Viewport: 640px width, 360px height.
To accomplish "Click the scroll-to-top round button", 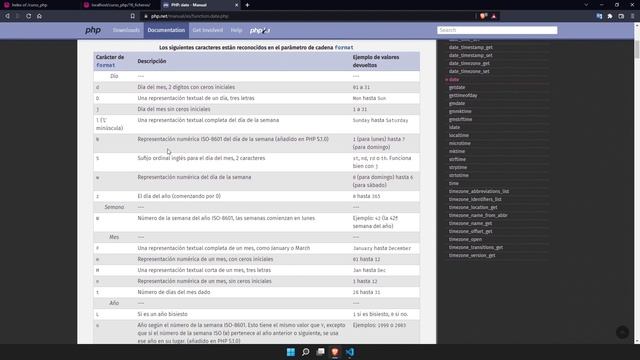I will (x=622, y=332).
